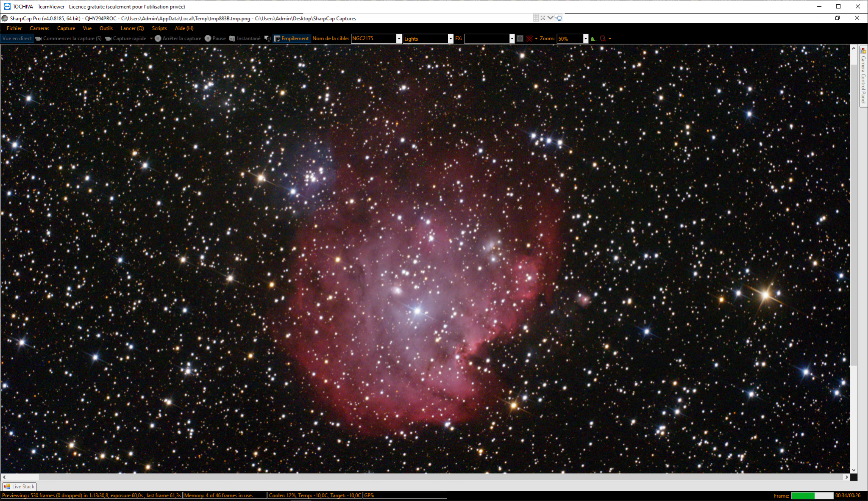Click the vertical scrollbar thumb
The image size is (868, 501).
click(854, 215)
